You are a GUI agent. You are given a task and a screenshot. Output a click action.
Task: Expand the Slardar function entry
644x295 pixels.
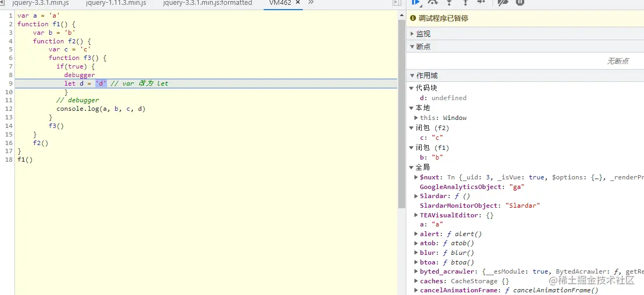click(416, 196)
